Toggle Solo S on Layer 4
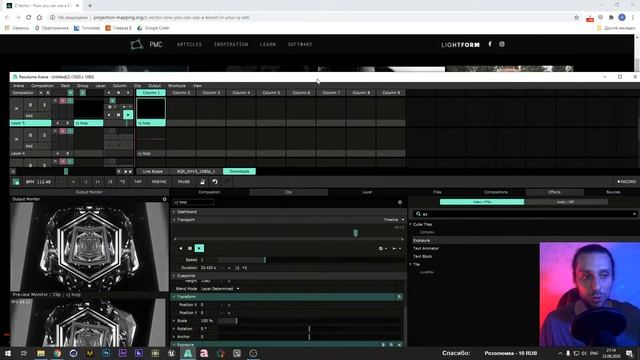Viewport: 640px width, 360px height. point(44,135)
